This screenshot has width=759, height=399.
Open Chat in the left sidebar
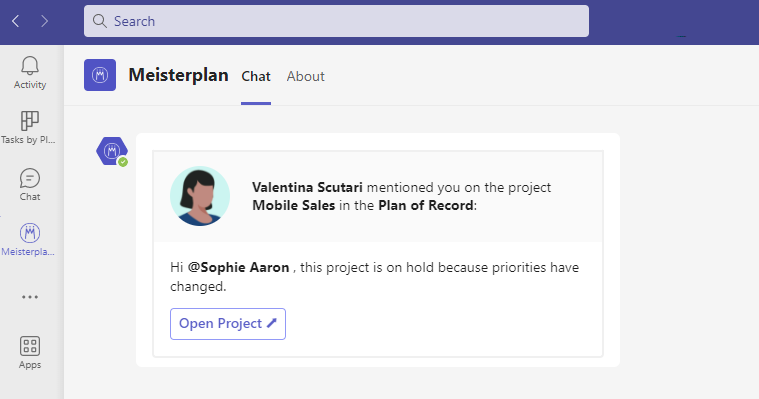pyautogui.click(x=30, y=185)
